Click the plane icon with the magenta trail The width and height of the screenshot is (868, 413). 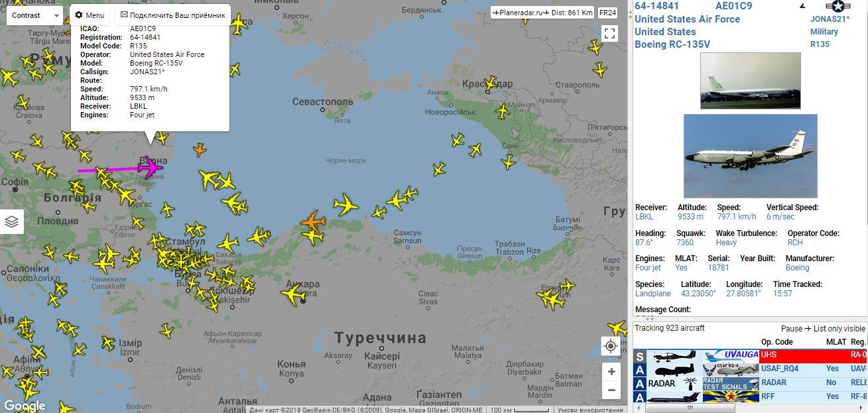pos(151,169)
